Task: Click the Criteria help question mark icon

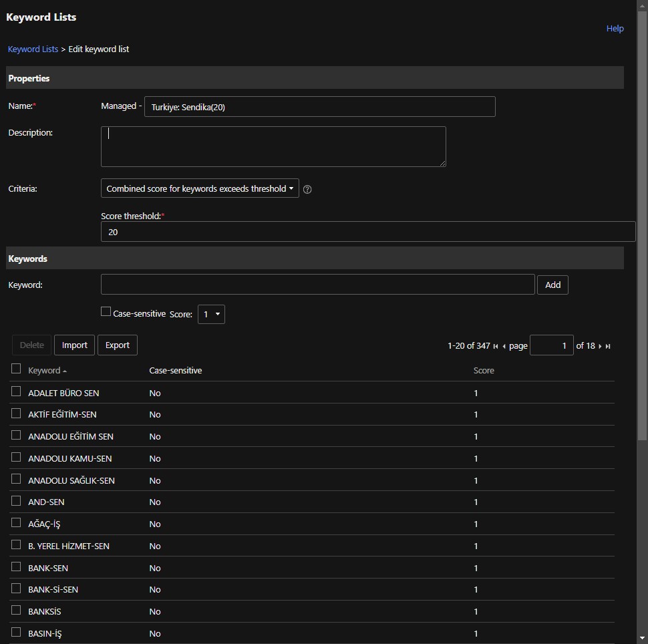Action: pyautogui.click(x=307, y=189)
